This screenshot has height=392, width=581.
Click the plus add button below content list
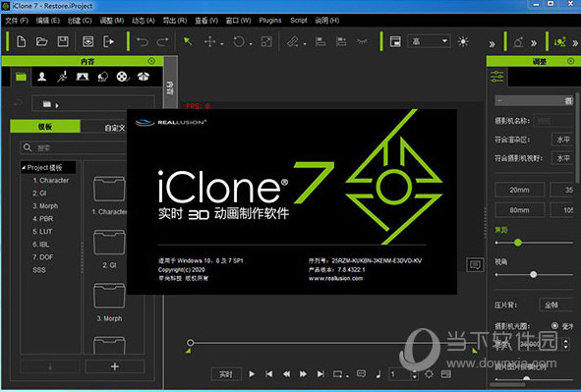coord(114,366)
